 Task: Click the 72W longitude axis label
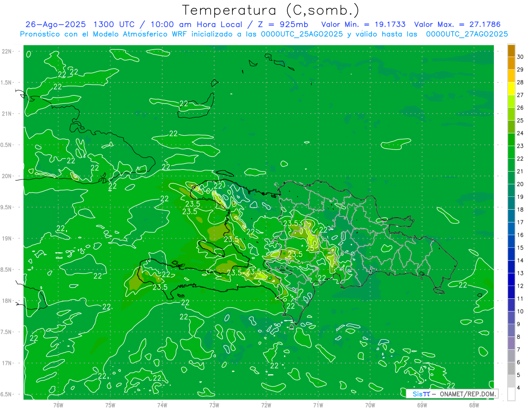pyautogui.click(x=266, y=405)
